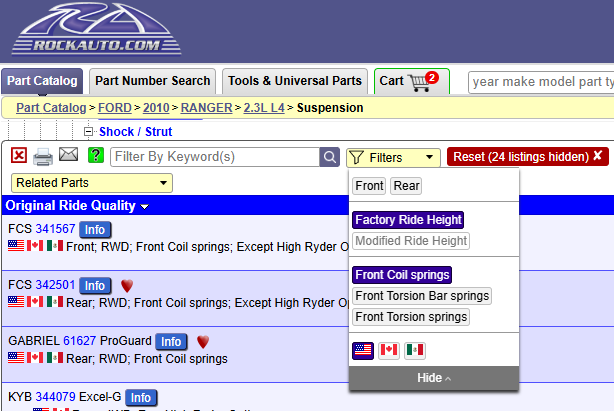This screenshot has width=614, height=411.
Task: Click part number 341567 link
Action: (55, 229)
